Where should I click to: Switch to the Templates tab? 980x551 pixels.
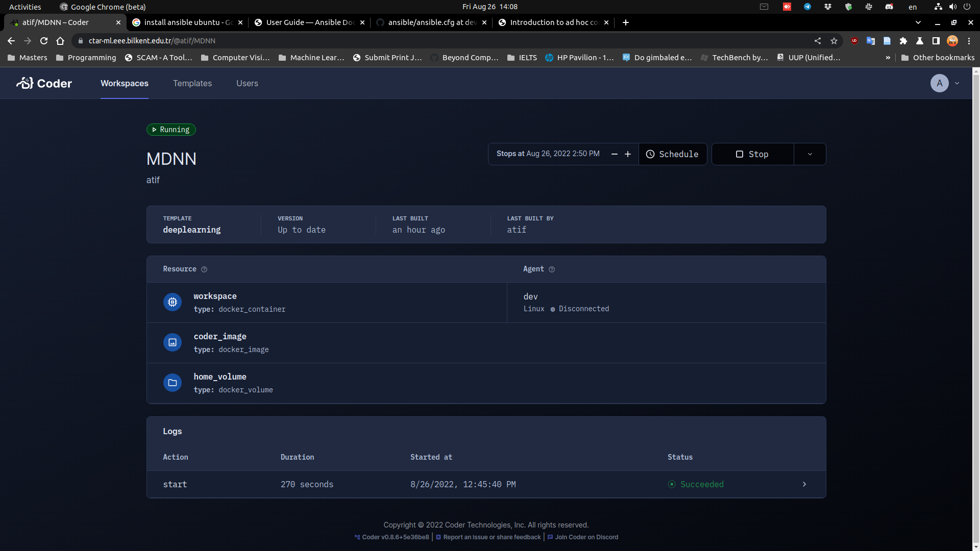[192, 83]
